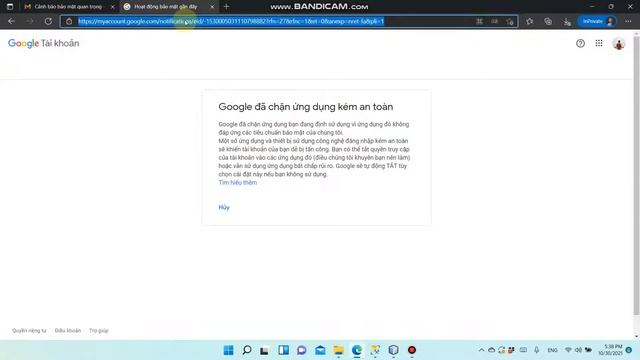Open the tab actions menu icon
Viewport: 640px width, 360px height.
10,7
